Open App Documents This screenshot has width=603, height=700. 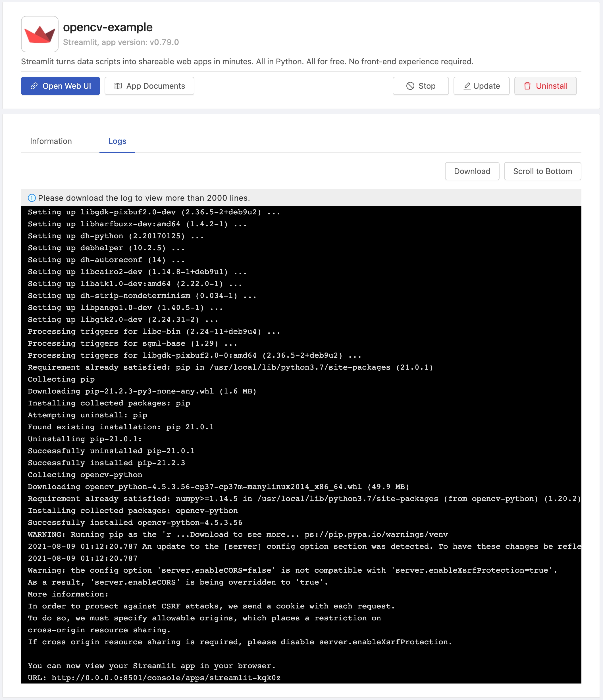pyautogui.click(x=149, y=86)
